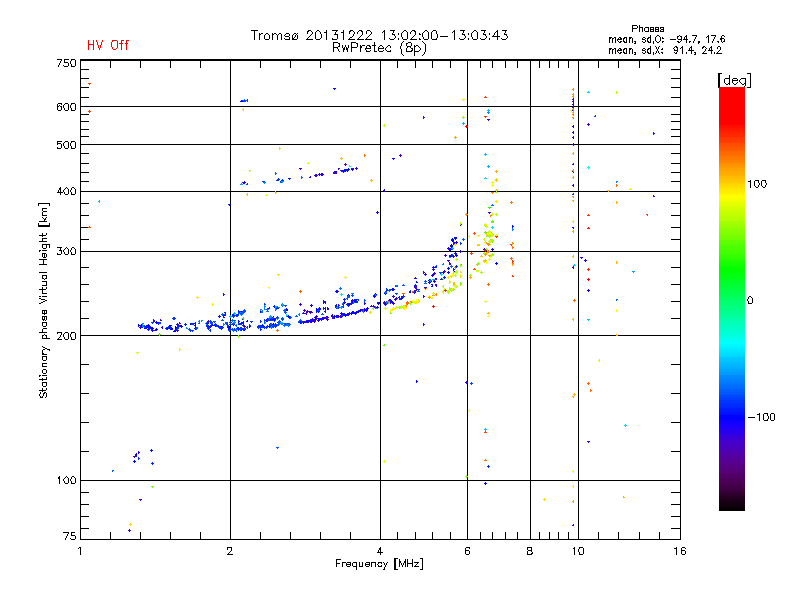The image size is (800, 600).
Task: Click the y-axis tick label '400'
Action: coord(66,192)
